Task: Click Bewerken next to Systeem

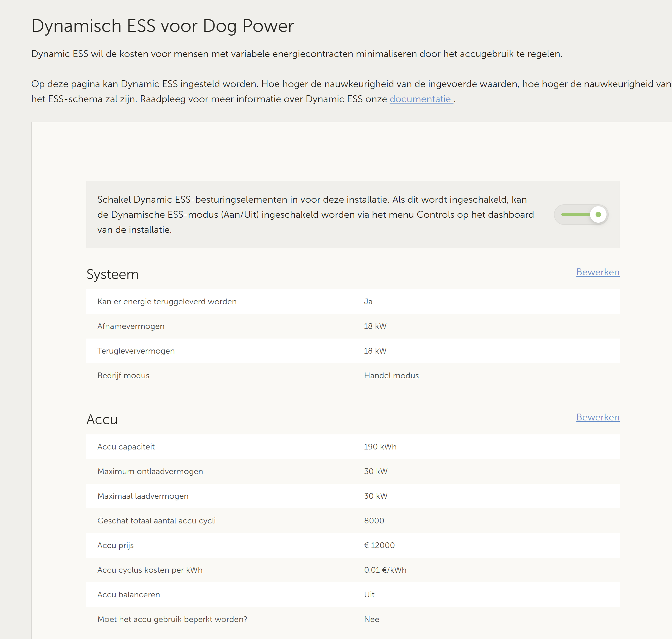Action: click(x=597, y=272)
